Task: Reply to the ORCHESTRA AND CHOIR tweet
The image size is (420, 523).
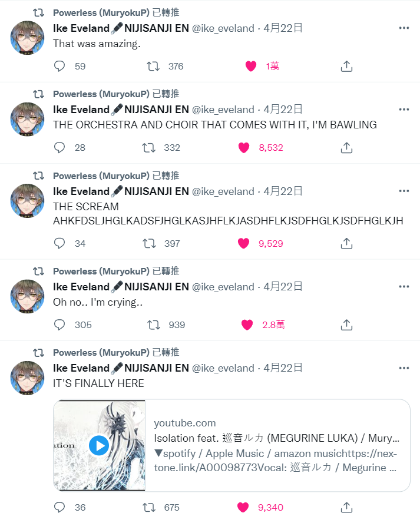Action: coord(59,147)
